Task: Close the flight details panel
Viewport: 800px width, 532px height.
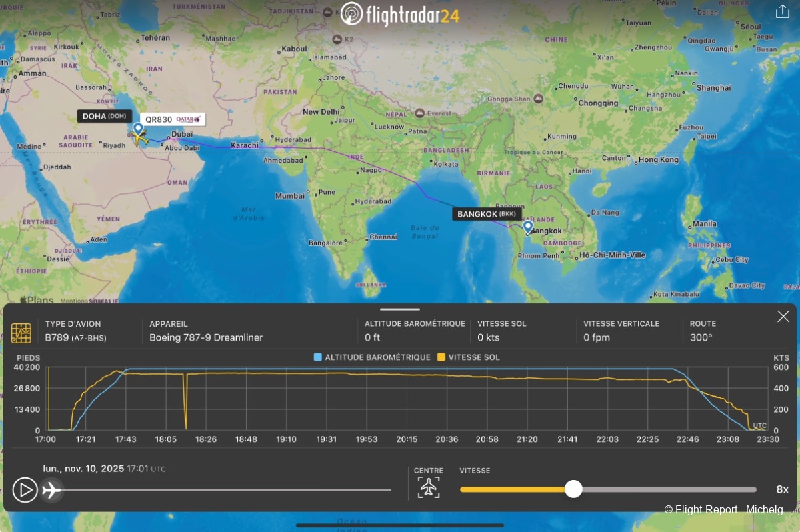Action: point(783,317)
